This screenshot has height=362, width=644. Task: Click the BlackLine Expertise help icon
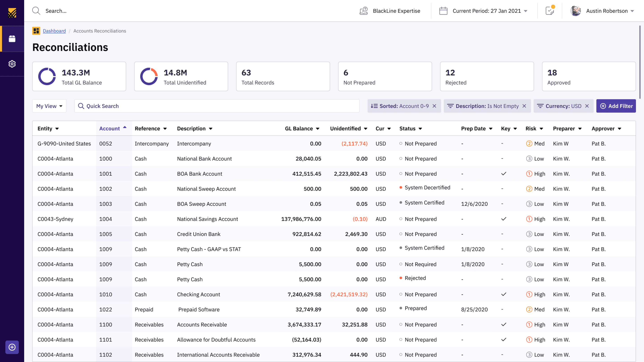coord(364,11)
